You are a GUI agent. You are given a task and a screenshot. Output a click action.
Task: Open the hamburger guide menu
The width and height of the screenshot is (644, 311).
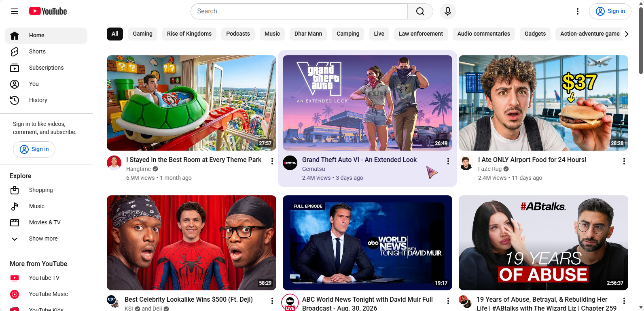point(15,11)
